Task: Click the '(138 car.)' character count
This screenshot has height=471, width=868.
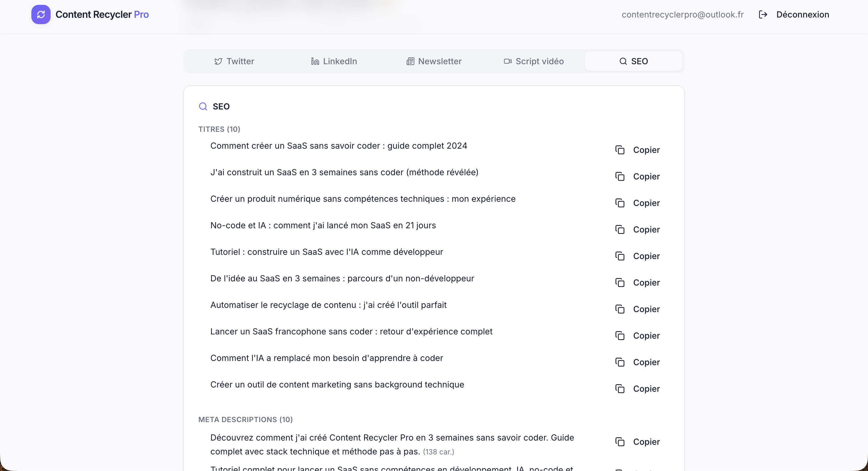Action: 439,452
